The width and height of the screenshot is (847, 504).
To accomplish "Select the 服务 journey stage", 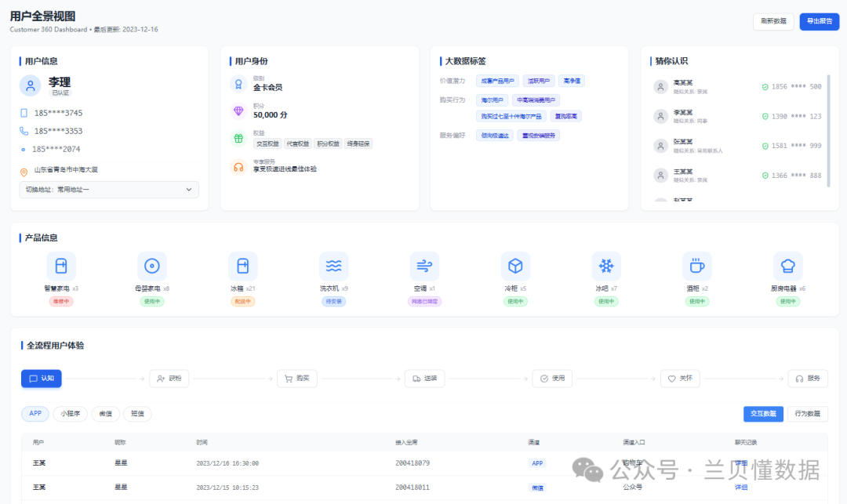I will 808,379.
